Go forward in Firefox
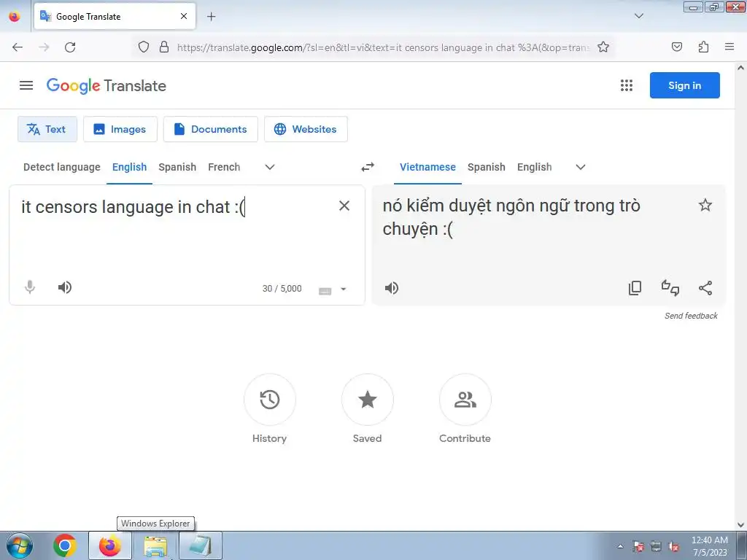Viewport: 747px width, 560px height. pyautogui.click(x=44, y=47)
